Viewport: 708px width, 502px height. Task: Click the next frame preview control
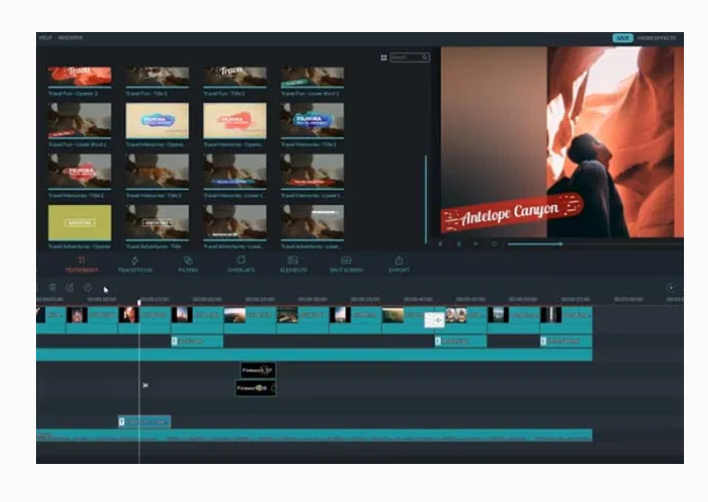pyautogui.click(x=476, y=244)
